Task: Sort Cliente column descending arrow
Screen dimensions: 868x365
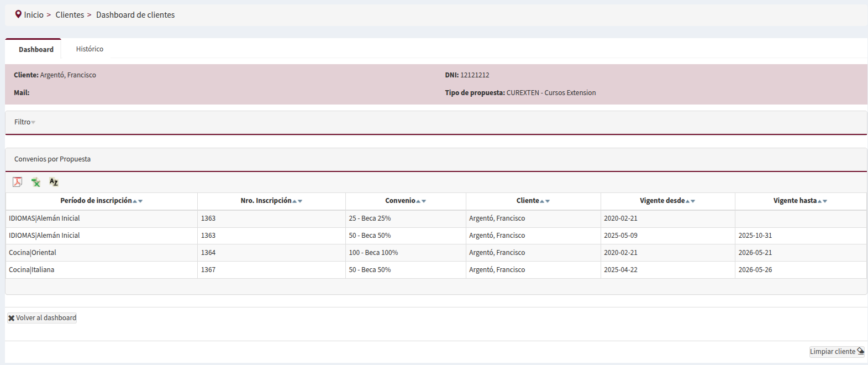Action: tap(548, 201)
